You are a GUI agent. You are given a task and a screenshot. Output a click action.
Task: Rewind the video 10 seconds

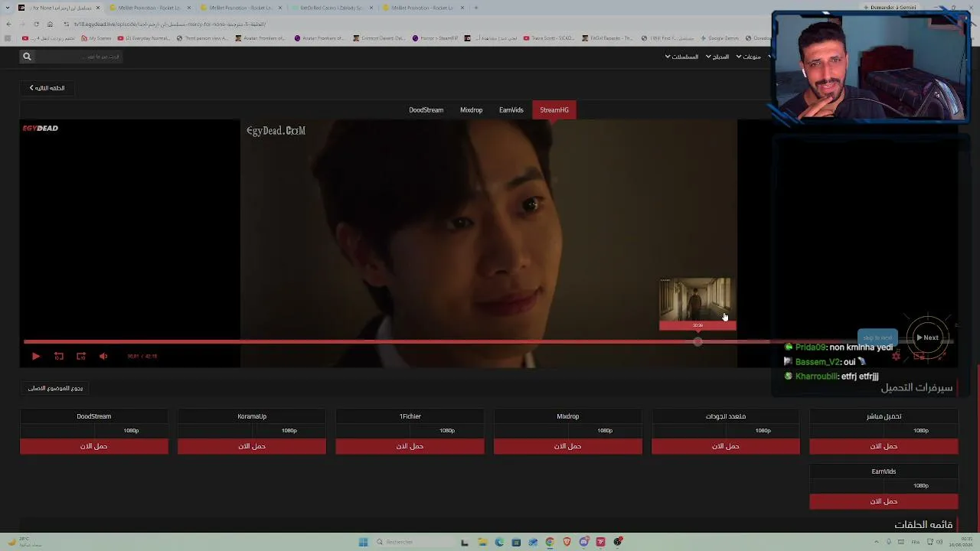(59, 356)
